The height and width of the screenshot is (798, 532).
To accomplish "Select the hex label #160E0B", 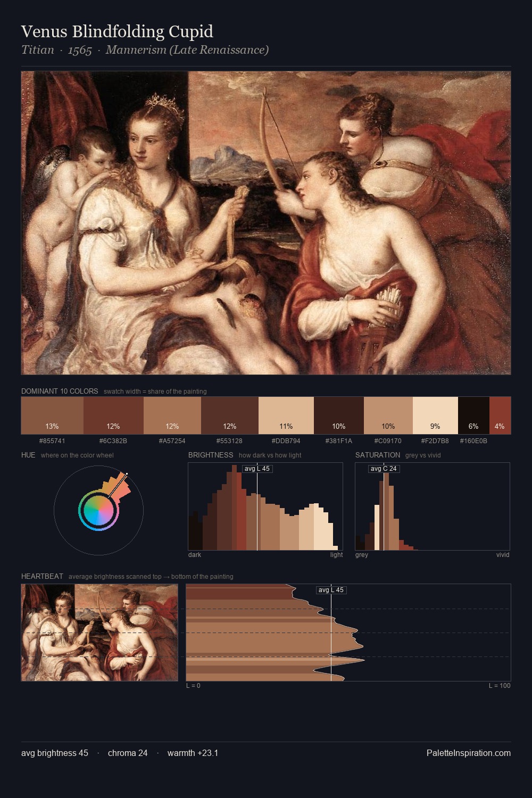I will tap(473, 441).
